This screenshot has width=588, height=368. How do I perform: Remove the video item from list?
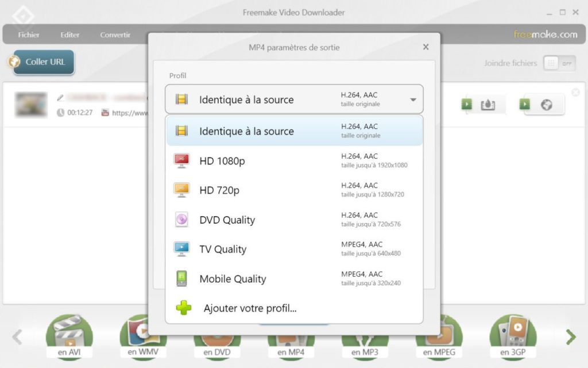pos(575,93)
